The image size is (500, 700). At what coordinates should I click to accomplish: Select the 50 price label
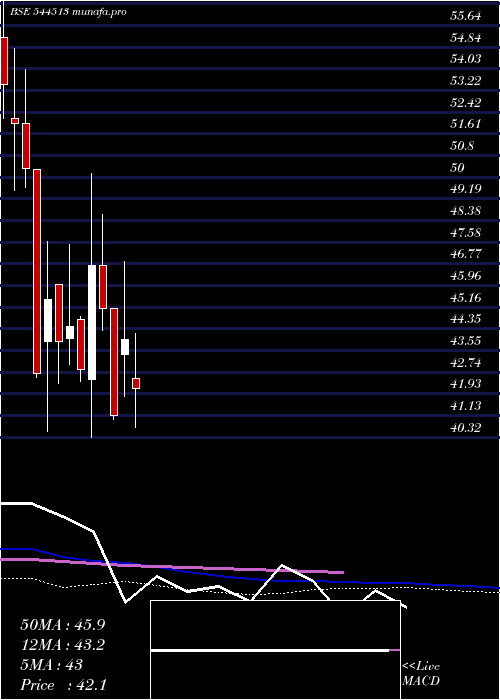point(458,167)
